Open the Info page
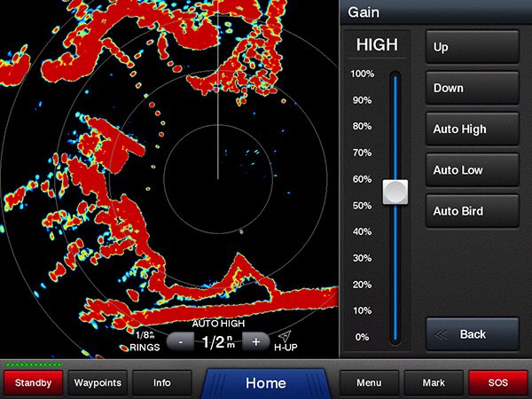 click(x=162, y=383)
